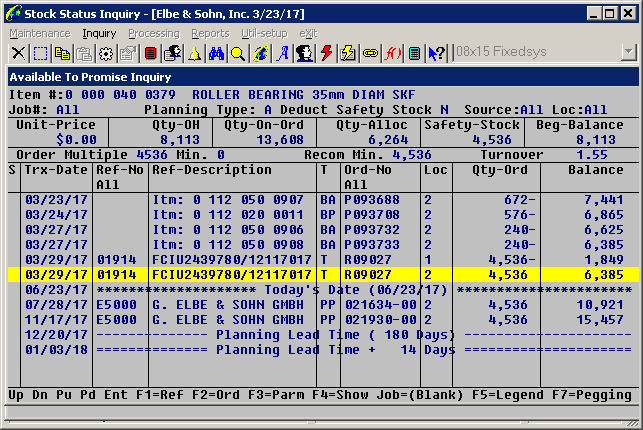
Task: Click F2=Ord in the function key bar
Action: pyautogui.click(x=216, y=395)
